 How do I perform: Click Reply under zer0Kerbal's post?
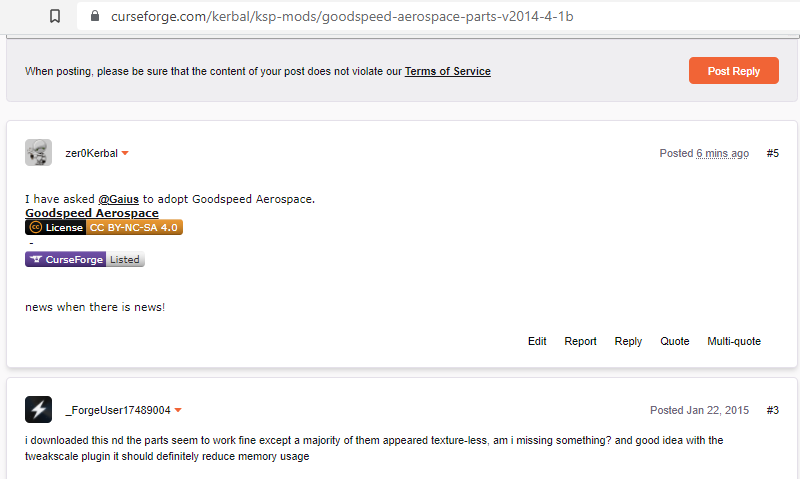point(628,341)
